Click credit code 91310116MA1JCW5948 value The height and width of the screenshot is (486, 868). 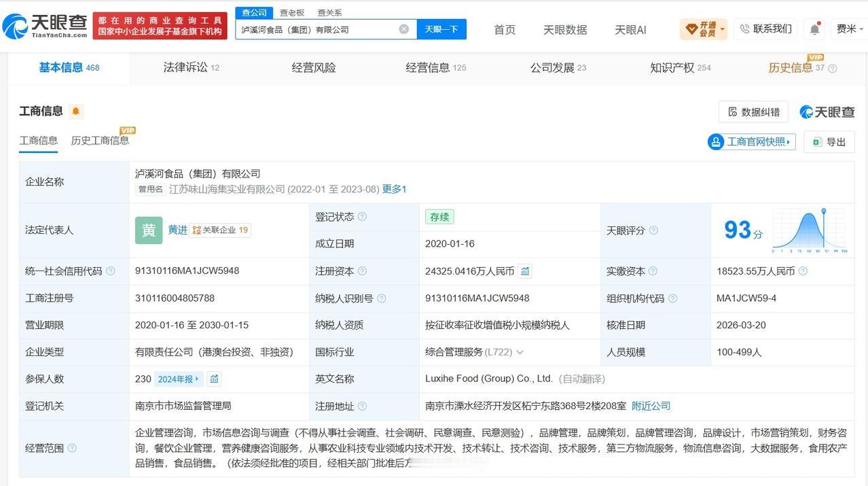click(187, 271)
